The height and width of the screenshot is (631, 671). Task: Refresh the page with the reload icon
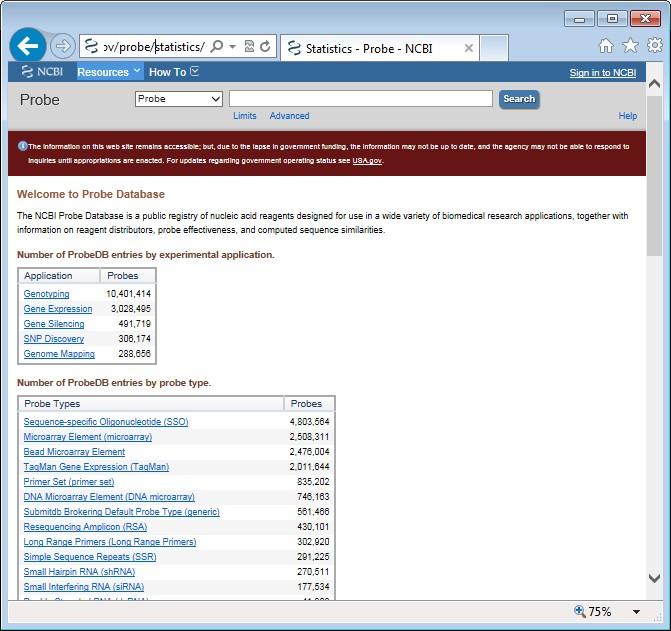pyautogui.click(x=265, y=46)
